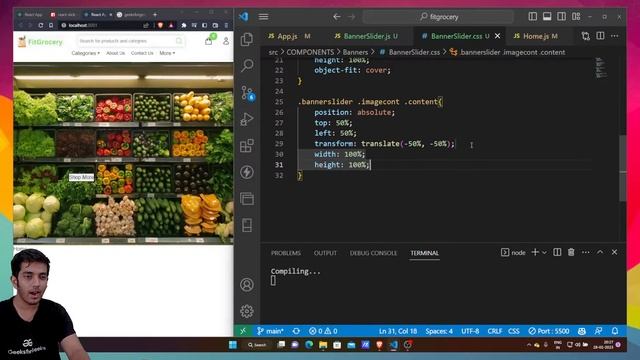
Task: Click Ln 31, Col 18 in the status bar
Action: (x=398, y=331)
